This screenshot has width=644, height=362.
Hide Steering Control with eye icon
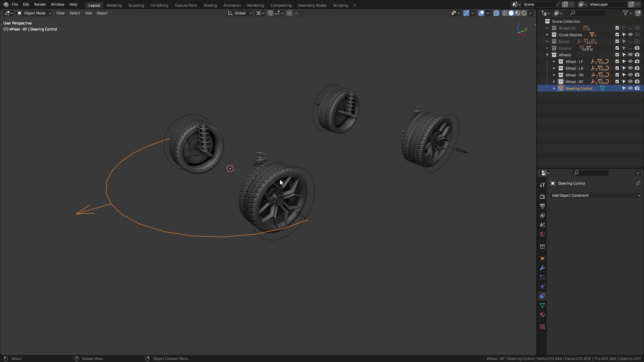[x=631, y=88]
